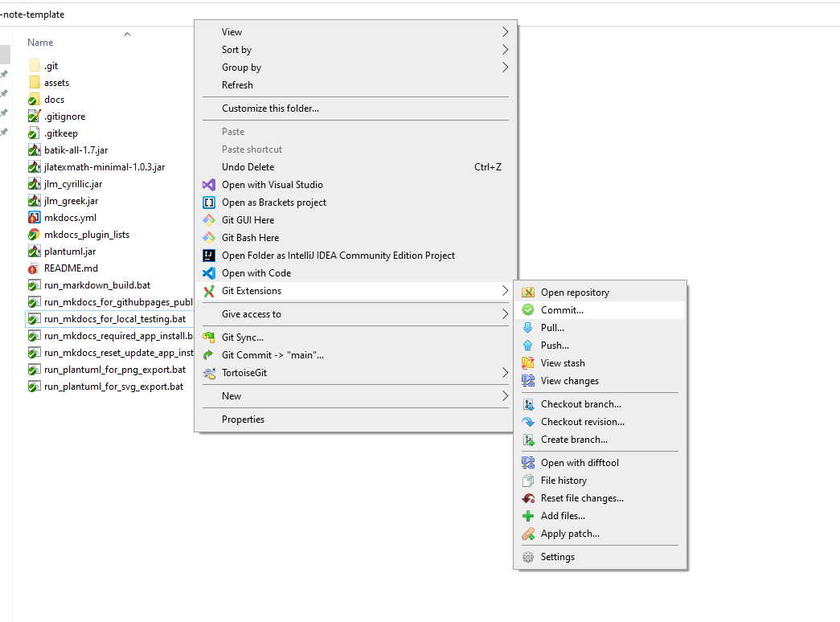The height and width of the screenshot is (622, 840).
Task: Click the Git GUI Here icon
Action: pos(209,219)
